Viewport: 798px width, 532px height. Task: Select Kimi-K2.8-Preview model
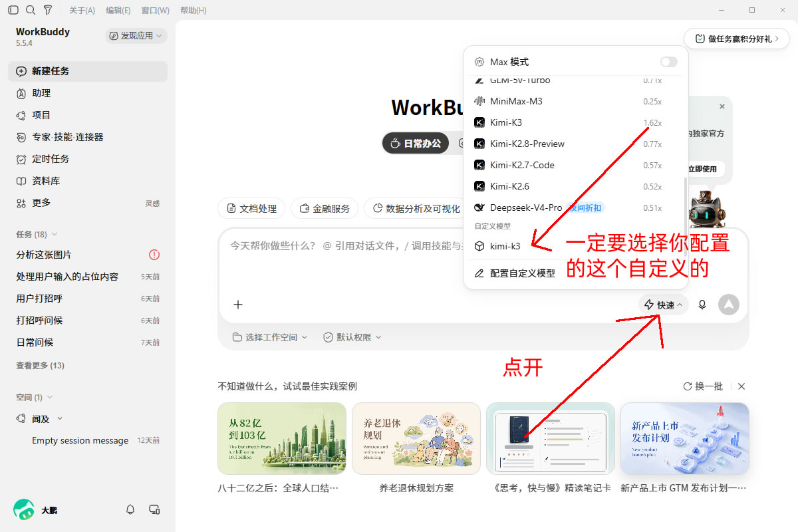[576, 144]
